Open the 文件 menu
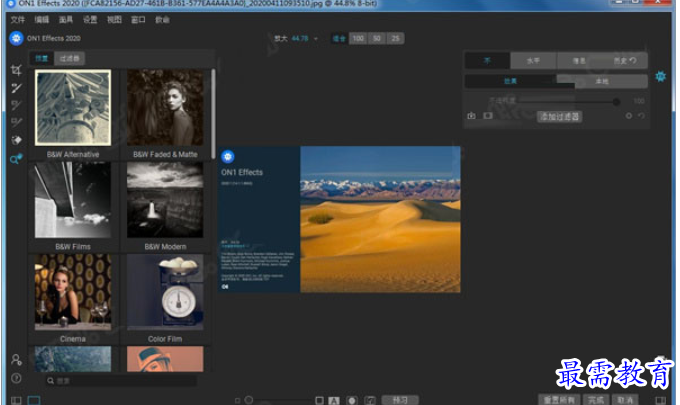Viewport: 680px width, 405px height. coord(17,19)
